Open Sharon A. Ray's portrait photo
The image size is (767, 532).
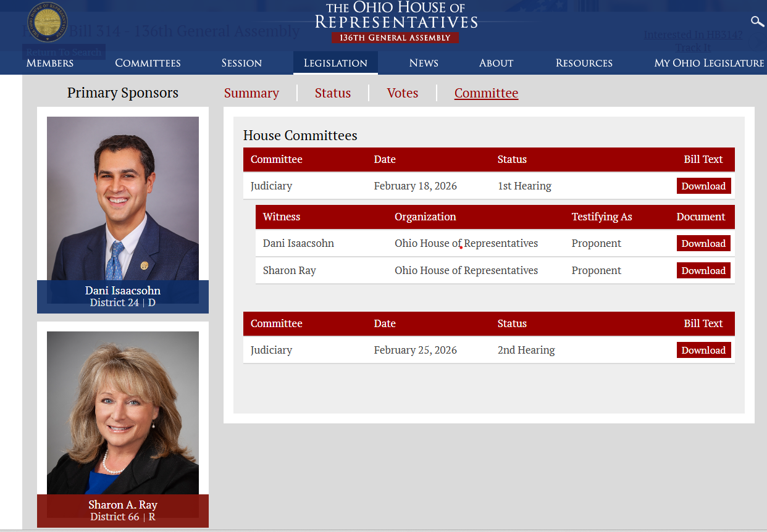coord(123,413)
